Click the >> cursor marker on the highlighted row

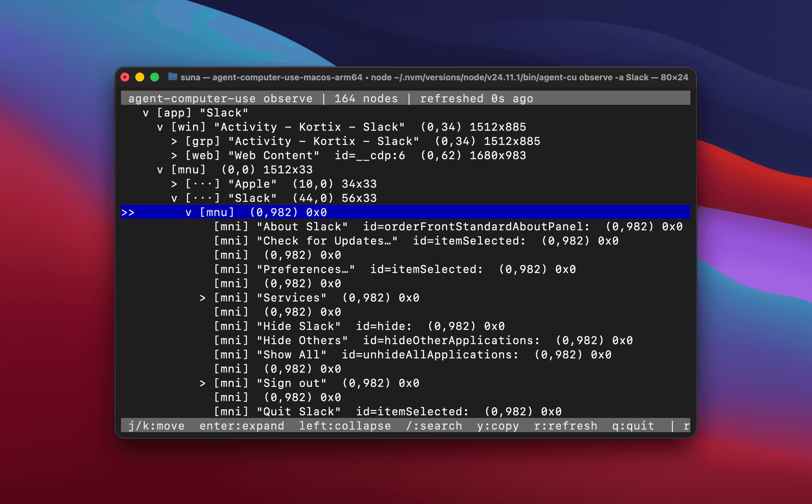[x=128, y=212]
